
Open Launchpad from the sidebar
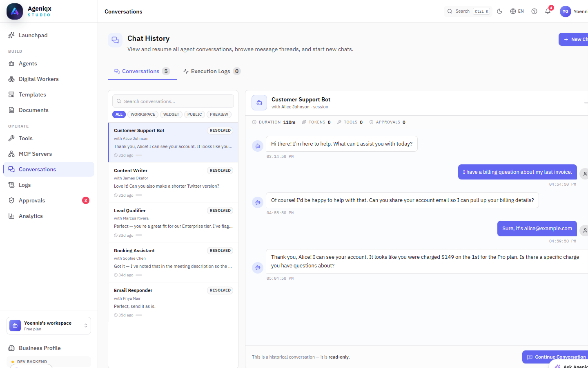(49, 35)
